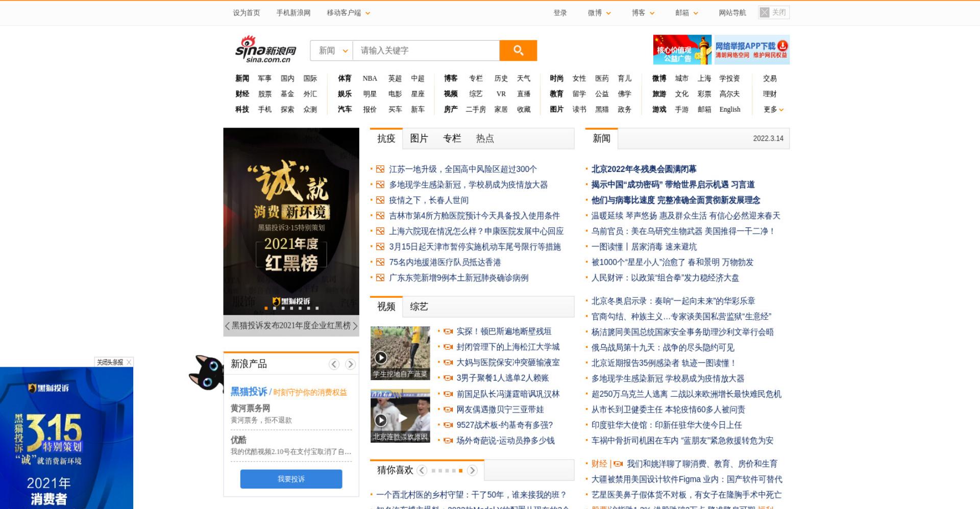
Task: Expand the 邮箱 dropdown in top bar
Action: (696, 13)
